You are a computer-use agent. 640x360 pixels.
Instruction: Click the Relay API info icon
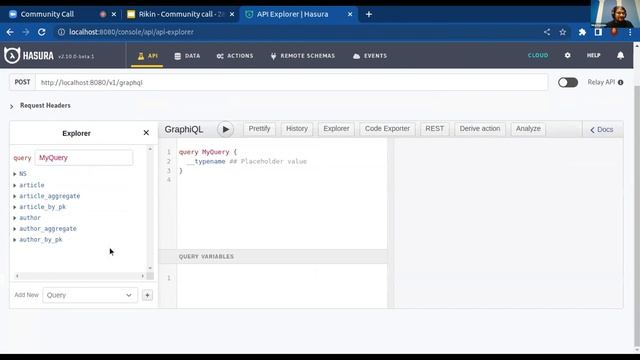620,82
